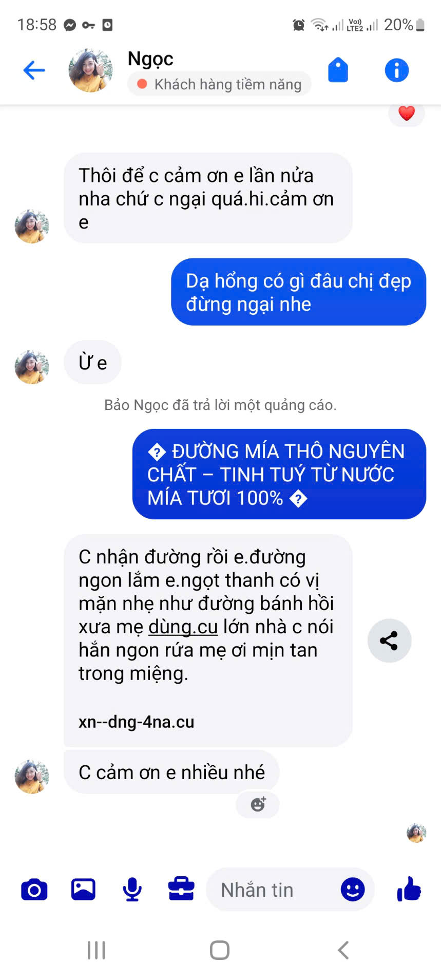Open the label tag icon in header
The width and height of the screenshot is (441, 980).
[x=338, y=70]
